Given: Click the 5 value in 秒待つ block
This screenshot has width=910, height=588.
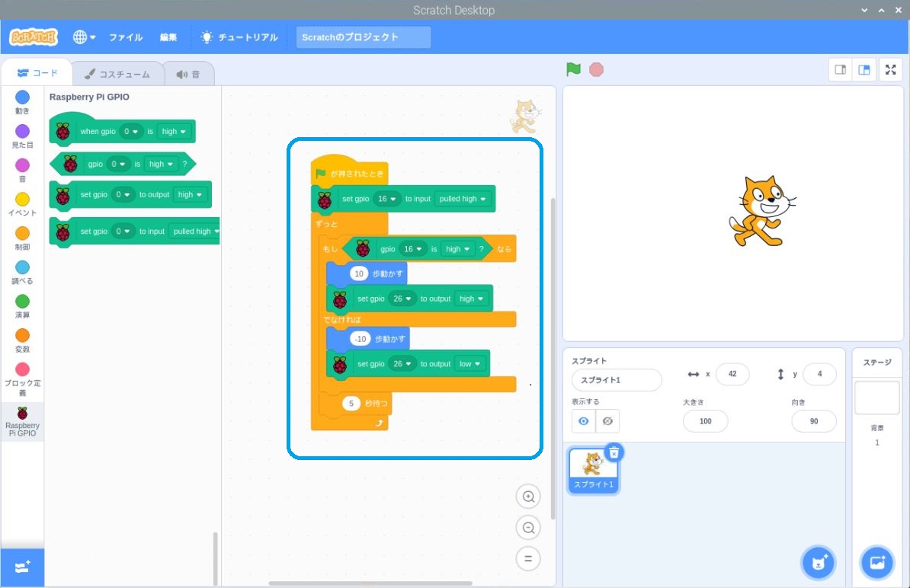Looking at the screenshot, I should pos(351,404).
